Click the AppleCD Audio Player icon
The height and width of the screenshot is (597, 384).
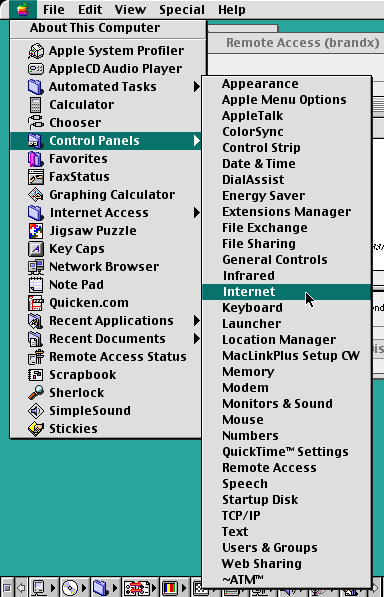36,69
